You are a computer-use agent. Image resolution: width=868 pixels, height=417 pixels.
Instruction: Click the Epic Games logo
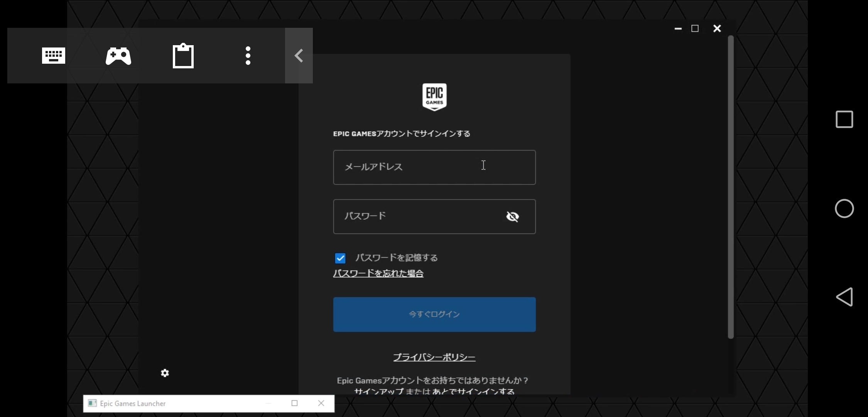click(434, 97)
